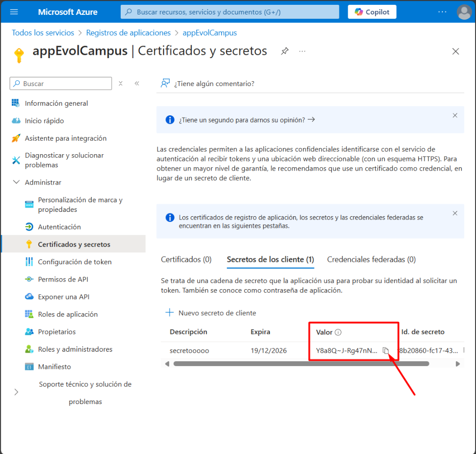
Task: Click ¿Tiene algún comentario? feedback button
Action: [208, 84]
